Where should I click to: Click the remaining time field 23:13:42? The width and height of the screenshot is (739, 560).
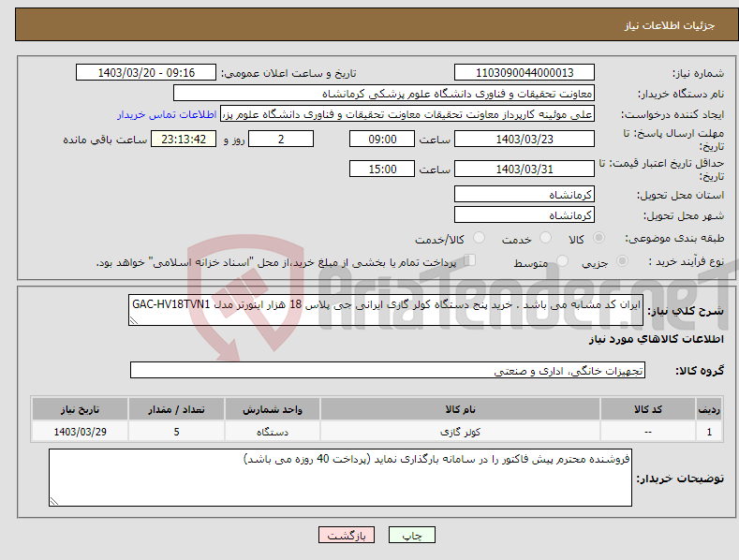[x=184, y=139]
